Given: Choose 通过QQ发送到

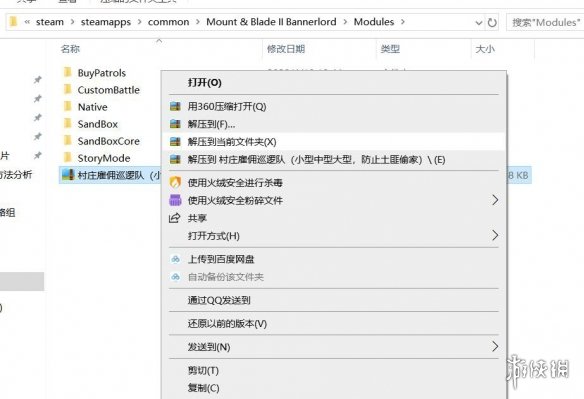Looking at the screenshot, I should click(334, 300).
